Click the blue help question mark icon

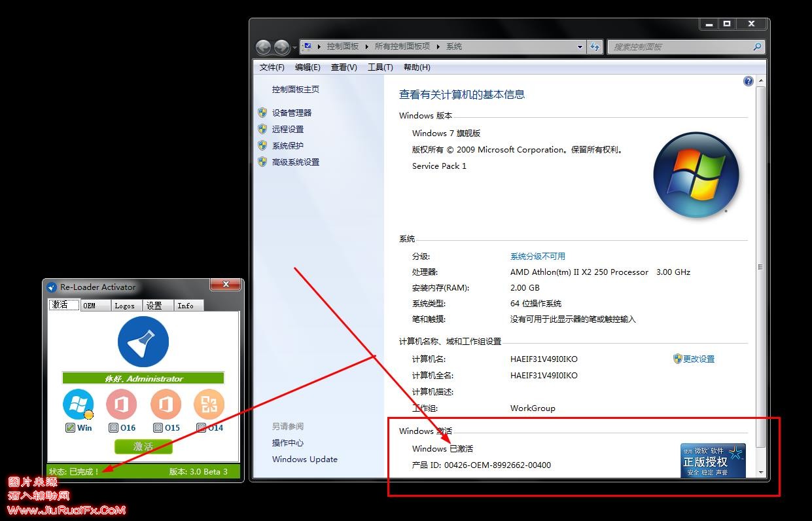pyautogui.click(x=749, y=81)
